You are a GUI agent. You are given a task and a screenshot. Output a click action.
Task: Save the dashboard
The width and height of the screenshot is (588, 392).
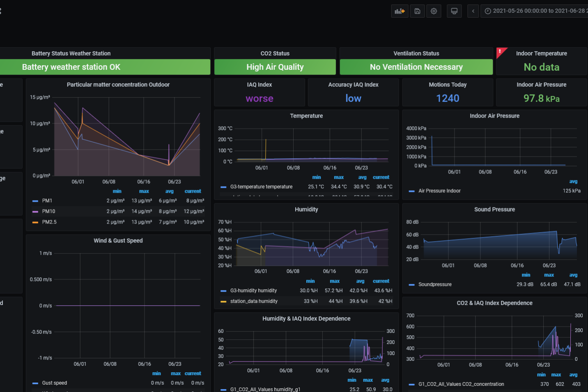[x=417, y=11]
